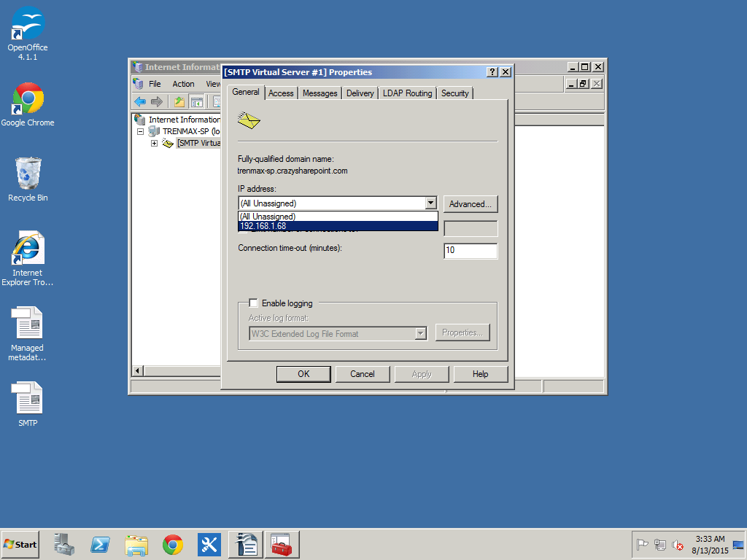This screenshot has height=560, width=747.
Task: Click IIS Manager system menu icon beside File
Action: [138, 84]
